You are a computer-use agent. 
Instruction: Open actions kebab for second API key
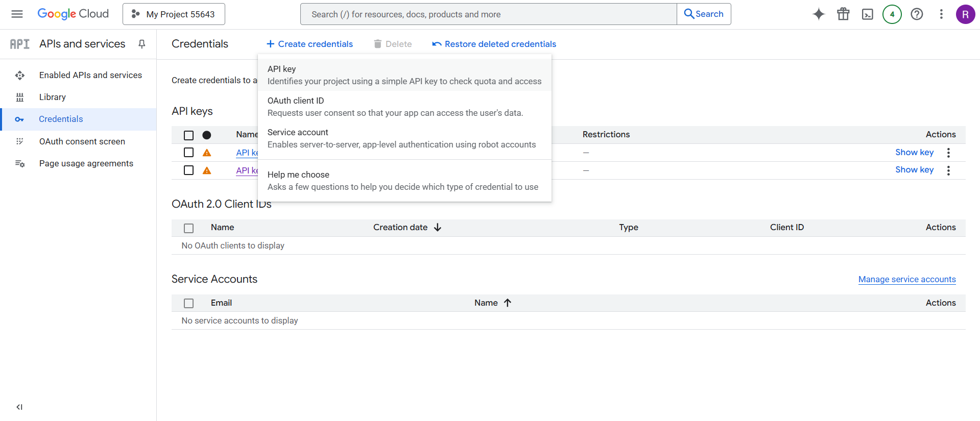948,170
